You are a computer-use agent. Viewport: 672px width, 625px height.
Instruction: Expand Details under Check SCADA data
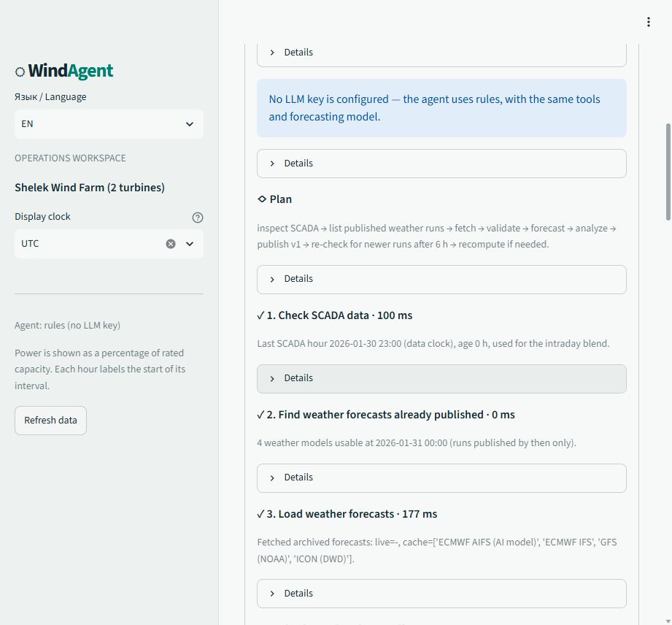441,378
